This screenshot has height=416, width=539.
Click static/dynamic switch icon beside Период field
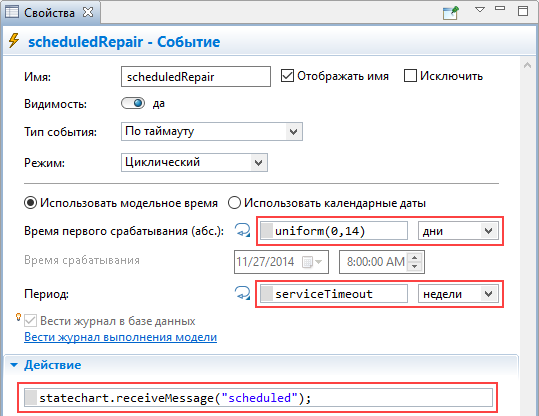coord(242,293)
